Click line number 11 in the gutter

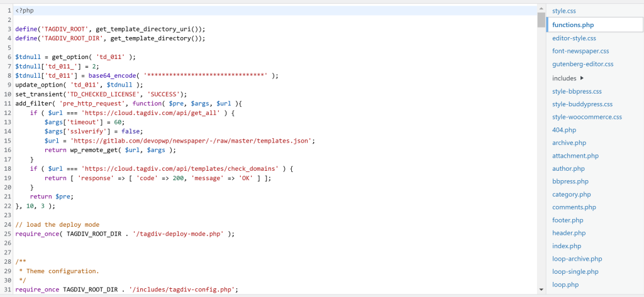pyautogui.click(x=9, y=104)
